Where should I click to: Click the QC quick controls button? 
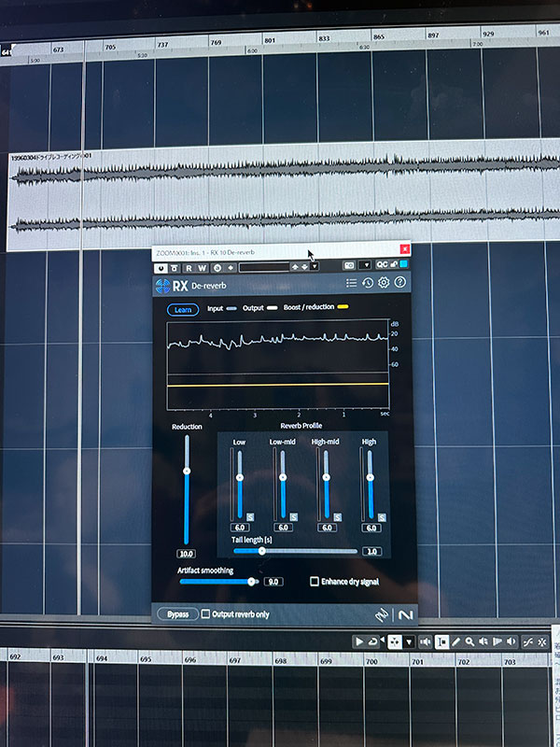(x=382, y=264)
